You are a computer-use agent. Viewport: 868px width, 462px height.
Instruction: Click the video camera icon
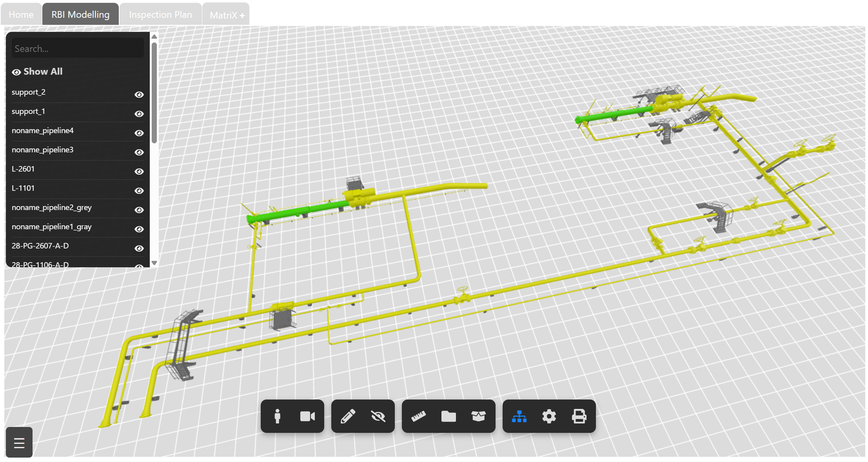pyautogui.click(x=308, y=416)
